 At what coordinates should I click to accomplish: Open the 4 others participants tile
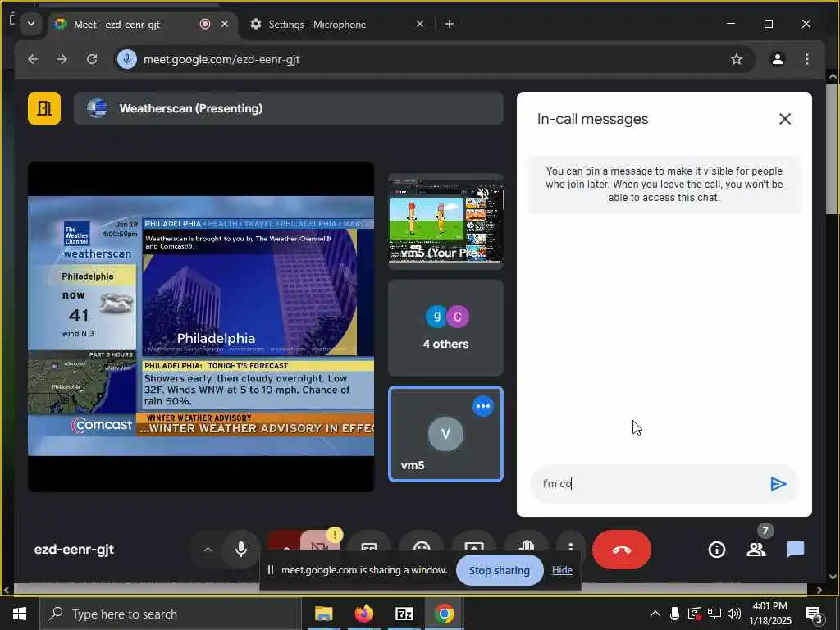click(445, 327)
